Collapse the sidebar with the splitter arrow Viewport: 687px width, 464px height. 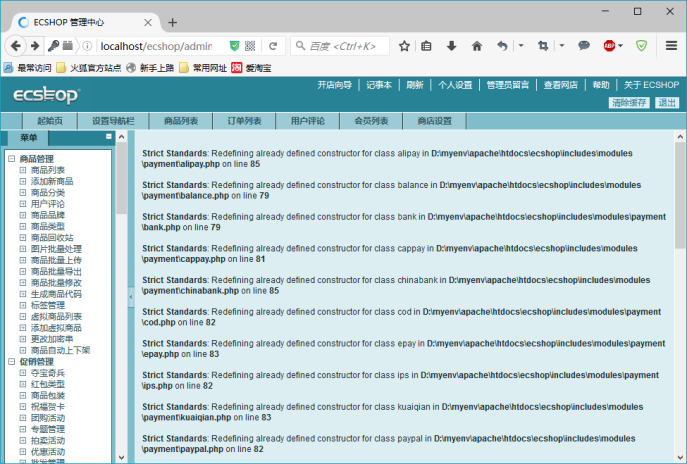[131, 297]
